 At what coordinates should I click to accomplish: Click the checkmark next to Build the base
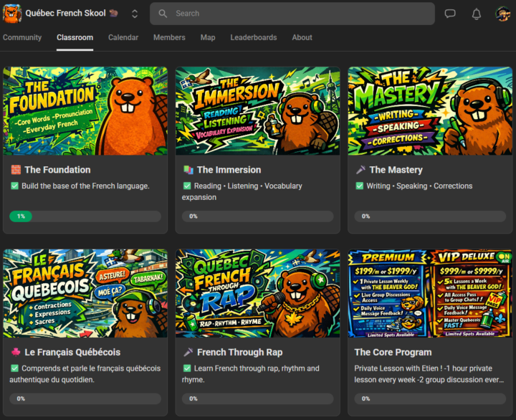coord(15,186)
